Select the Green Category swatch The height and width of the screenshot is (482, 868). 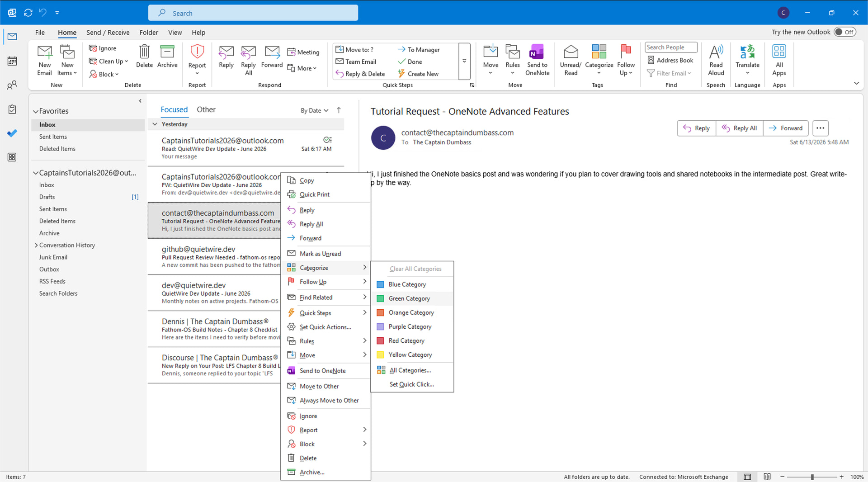(x=380, y=298)
